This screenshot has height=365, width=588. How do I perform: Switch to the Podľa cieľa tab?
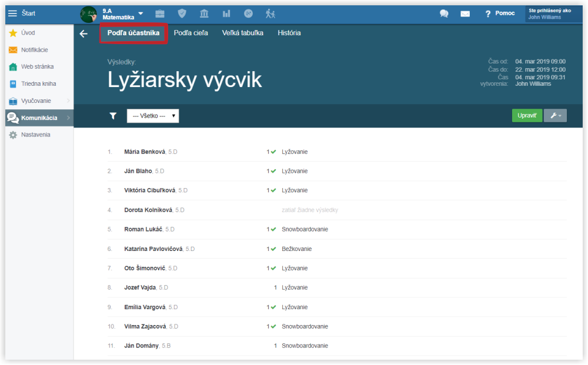(x=191, y=34)
